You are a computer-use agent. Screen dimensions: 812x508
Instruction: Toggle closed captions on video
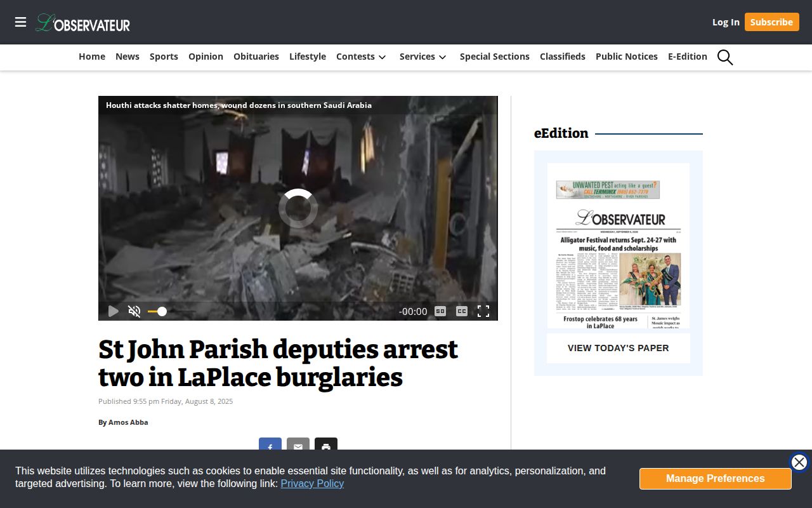[x=462, y=311]
